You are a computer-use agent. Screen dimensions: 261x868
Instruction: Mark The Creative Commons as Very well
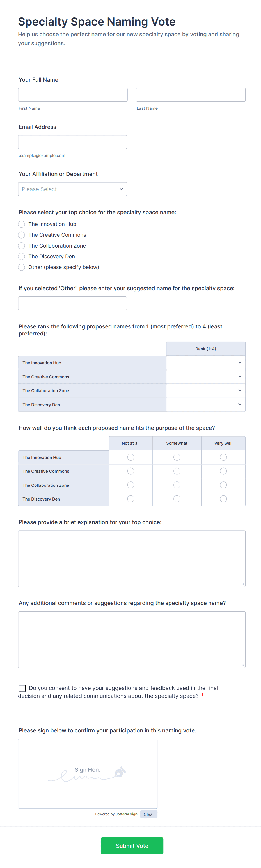[x=223, y=471]
